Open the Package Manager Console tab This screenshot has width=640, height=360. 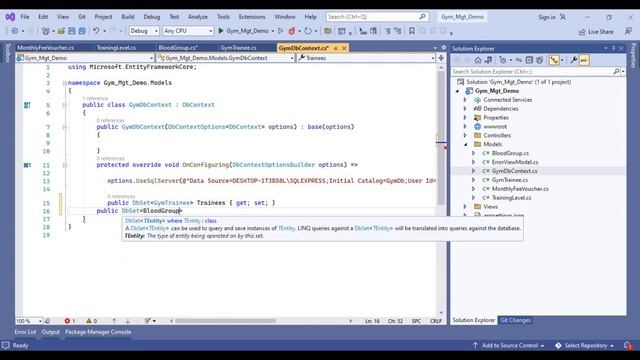pyautogui.click(x=98, y=332)
